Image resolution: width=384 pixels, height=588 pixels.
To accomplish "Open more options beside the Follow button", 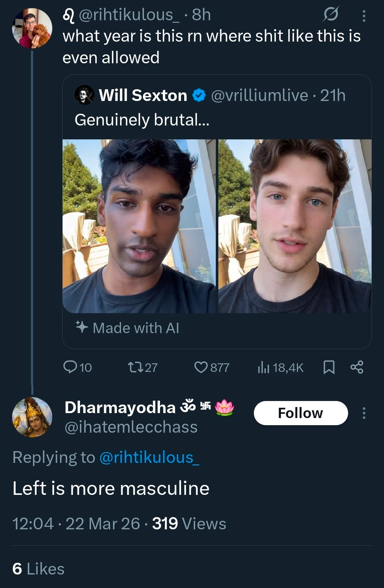I will pos(364,413).
